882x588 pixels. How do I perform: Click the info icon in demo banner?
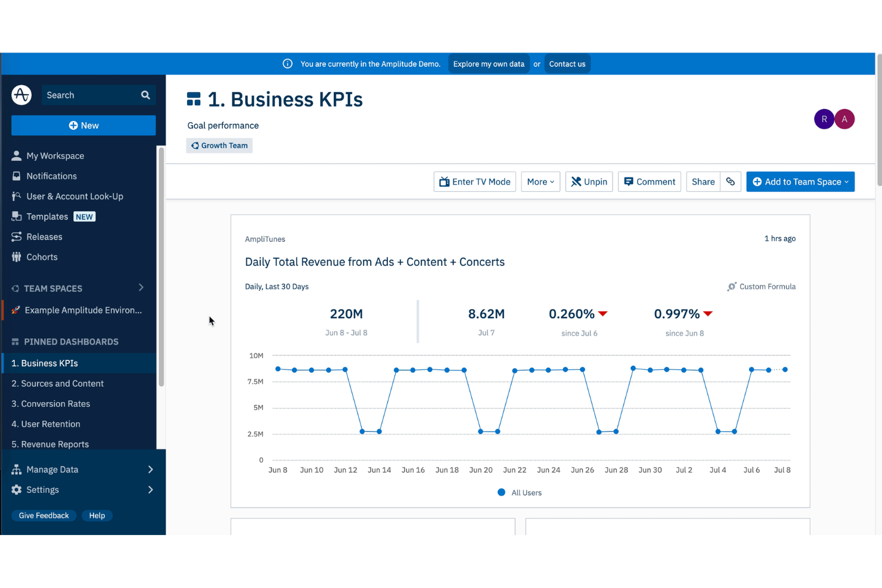[287, 64]
